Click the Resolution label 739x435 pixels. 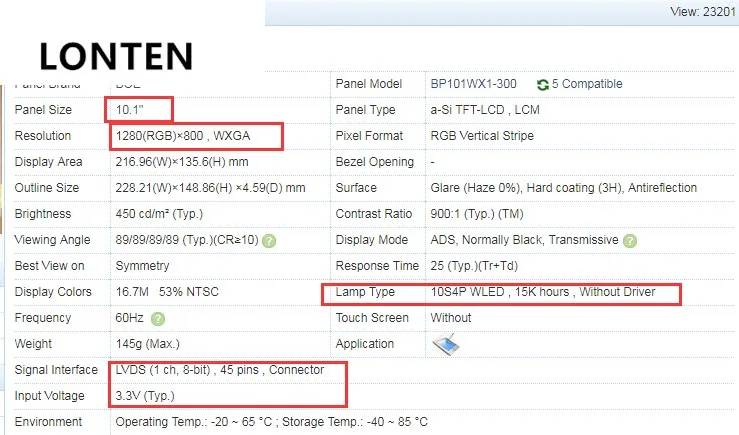point(43,136)
